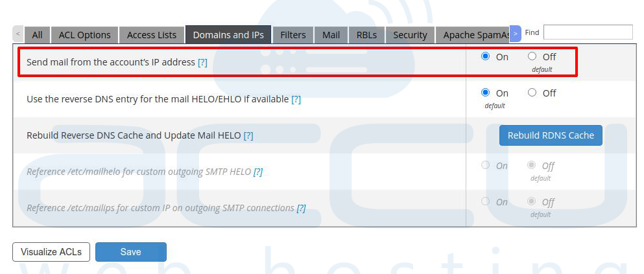Set Send mail from account's IP to Off
644x274 pixels.
532,56
